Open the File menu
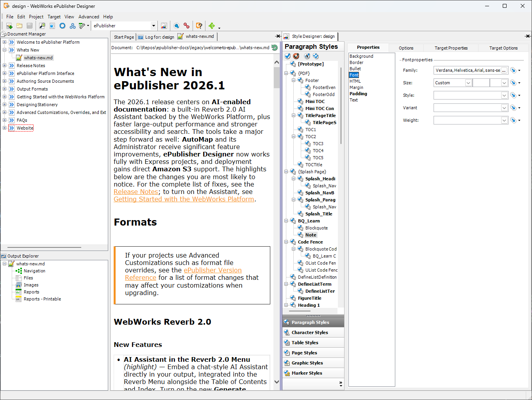This screenshot has width=532, height=400. tap(10, 17)
